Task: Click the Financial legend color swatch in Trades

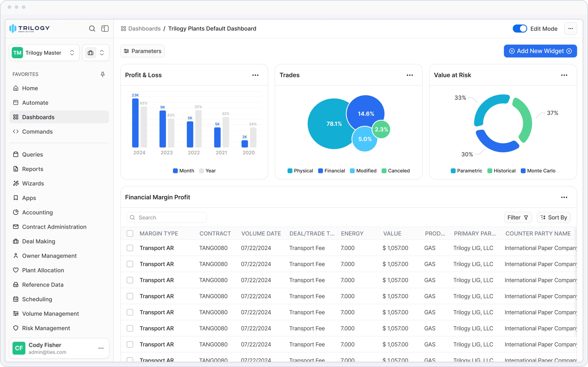Action: pos(320,171)
